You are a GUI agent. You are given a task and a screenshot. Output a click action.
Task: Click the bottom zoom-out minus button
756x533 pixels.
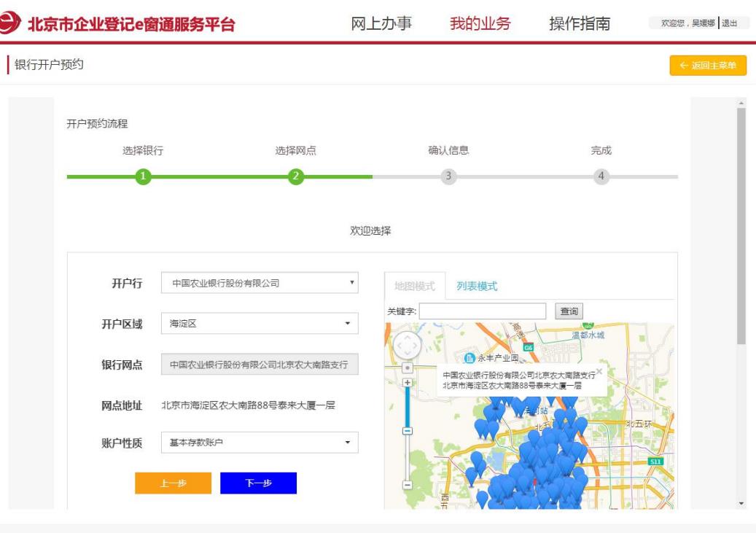(408, 484)
